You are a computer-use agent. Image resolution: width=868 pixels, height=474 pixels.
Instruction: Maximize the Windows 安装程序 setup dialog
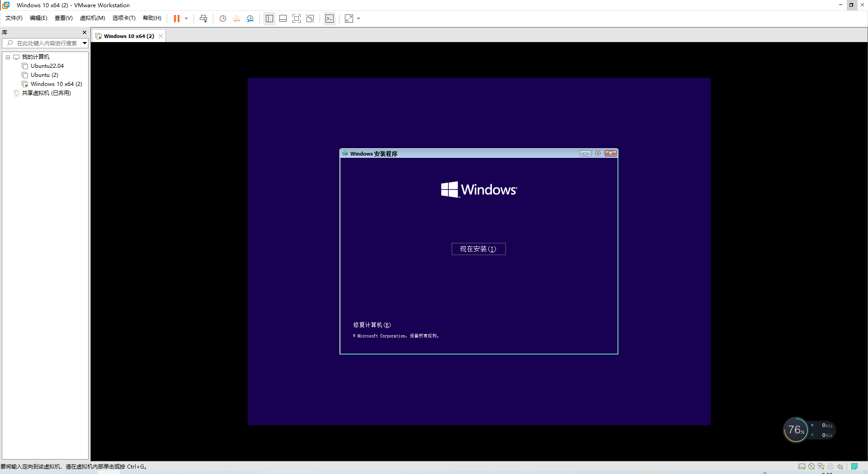click(x=598, y=153)
